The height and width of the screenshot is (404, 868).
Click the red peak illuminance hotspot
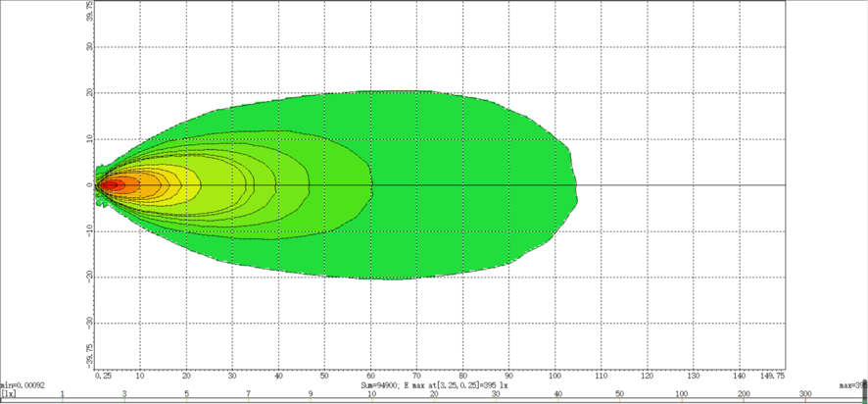[112, 184]
